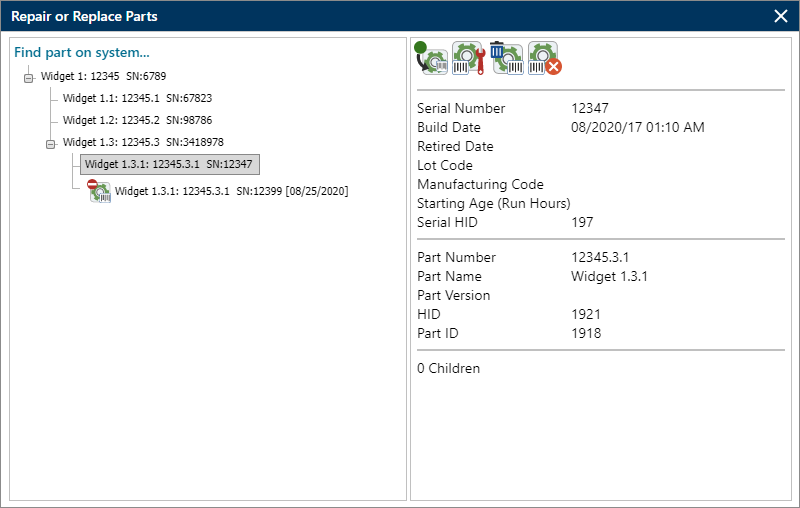
Task: Click the remove part icon with red X
Action: [x=545, y=59]
